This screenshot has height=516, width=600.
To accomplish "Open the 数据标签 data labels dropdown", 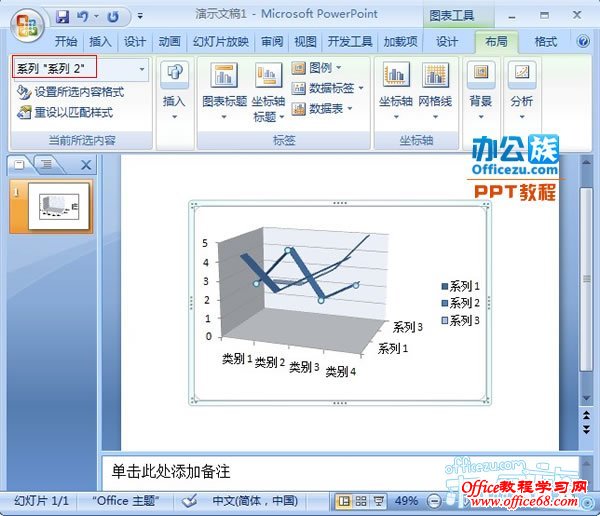I will coord(328,88).
